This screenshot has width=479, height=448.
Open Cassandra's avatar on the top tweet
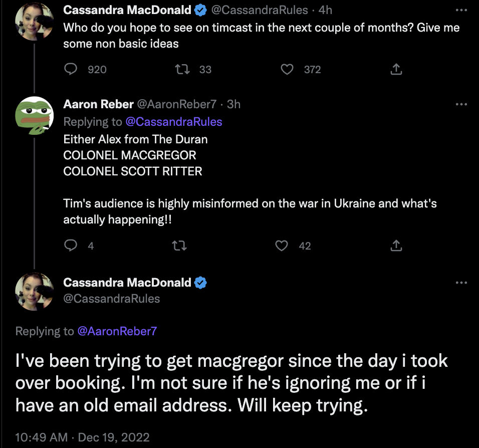(34, 21)
